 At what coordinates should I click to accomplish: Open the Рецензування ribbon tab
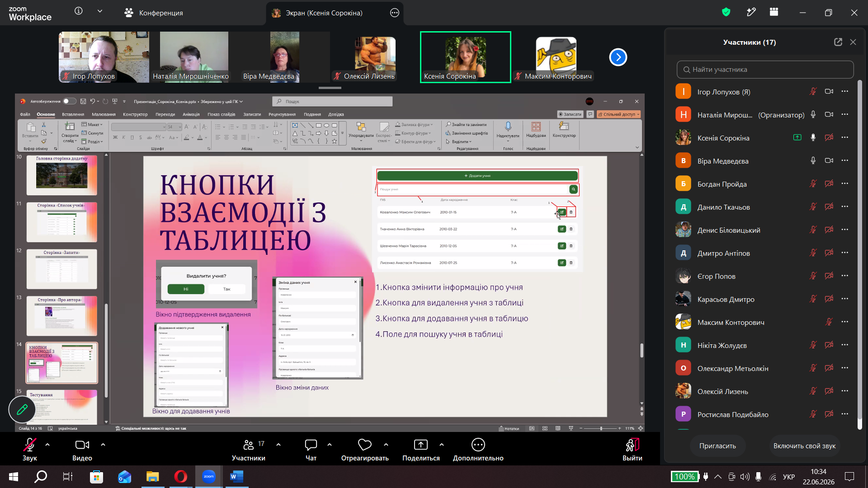tap(282, 114)
